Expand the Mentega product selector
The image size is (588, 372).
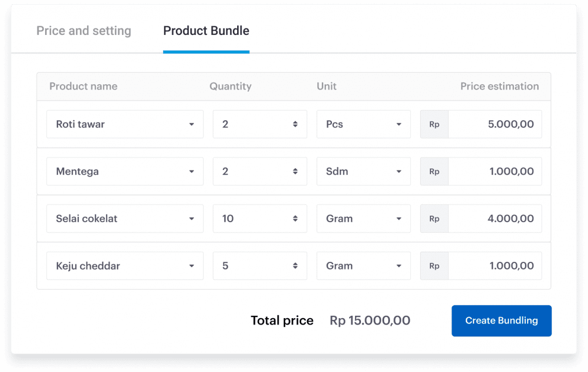point(191,171)
